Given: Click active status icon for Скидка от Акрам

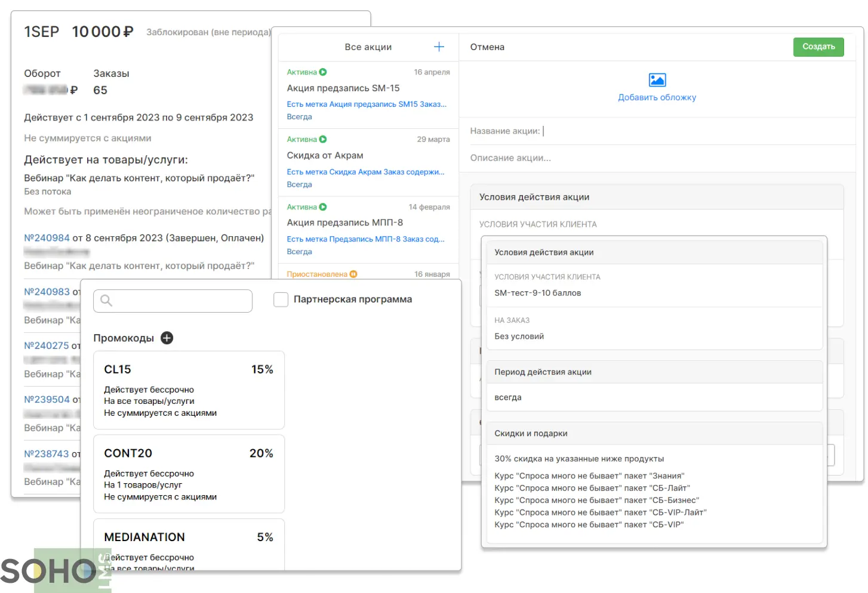Looking at the screenshot, I should coord(323,140).
